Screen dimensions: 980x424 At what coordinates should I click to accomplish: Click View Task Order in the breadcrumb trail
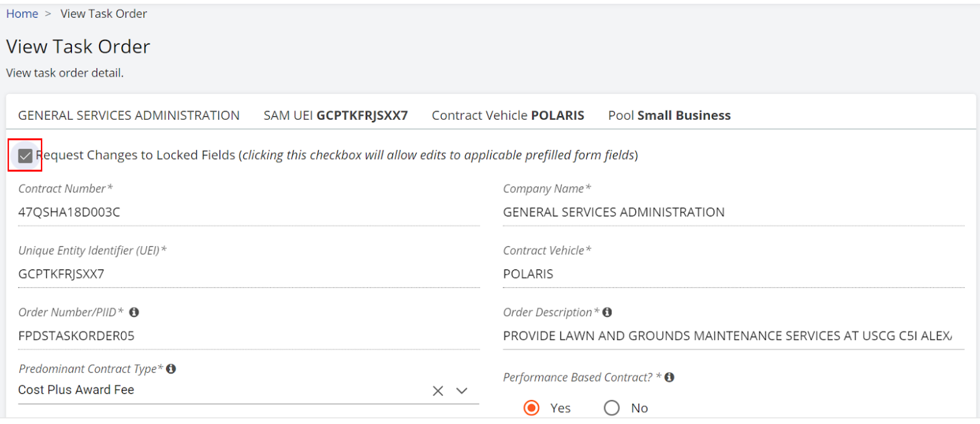pyautogui.click(x=103, y=13)
